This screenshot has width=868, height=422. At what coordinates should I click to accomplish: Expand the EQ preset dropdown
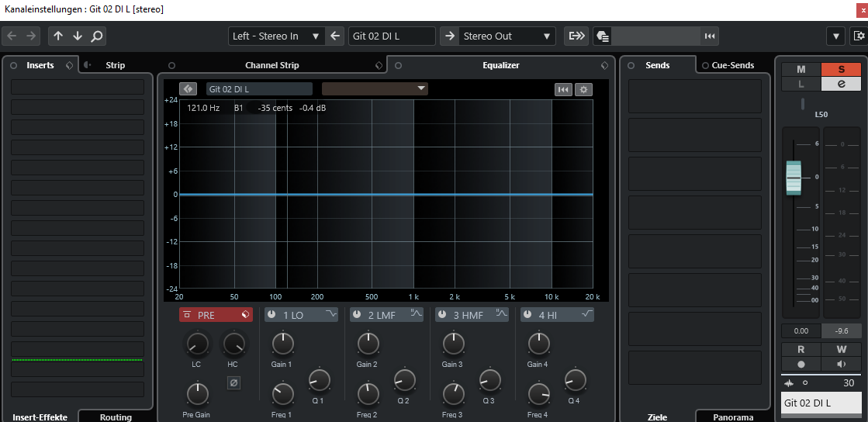[x=375, y=88]
